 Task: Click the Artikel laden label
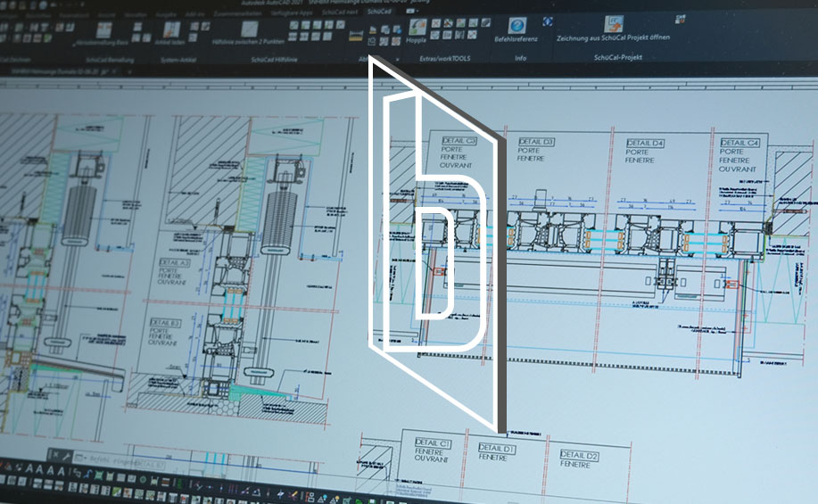coord(169,42)
